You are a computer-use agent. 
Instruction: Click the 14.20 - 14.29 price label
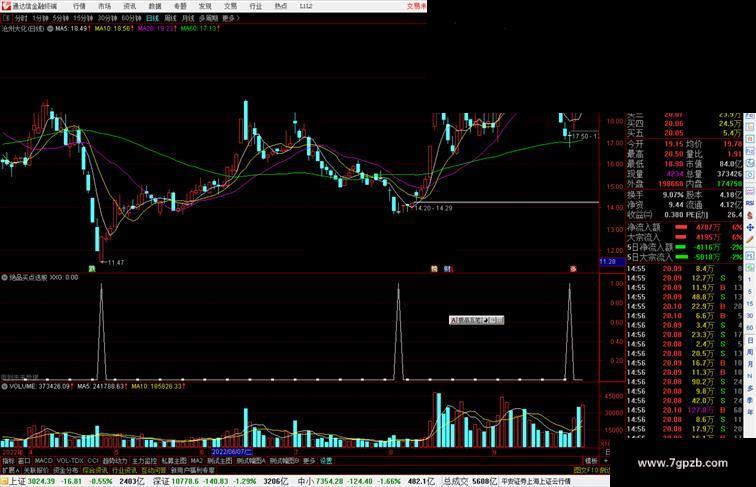(433, 208)
